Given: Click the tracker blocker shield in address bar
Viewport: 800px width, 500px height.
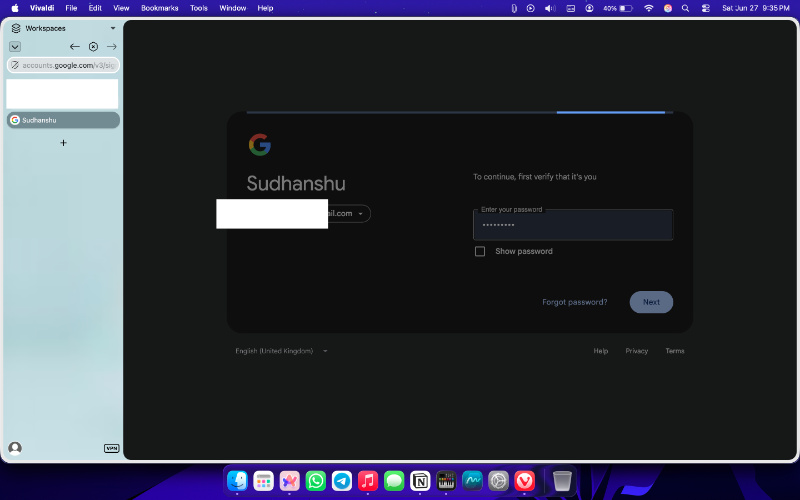Looking at the screenshot, I should pyautogui.click(x=15, y=65).
